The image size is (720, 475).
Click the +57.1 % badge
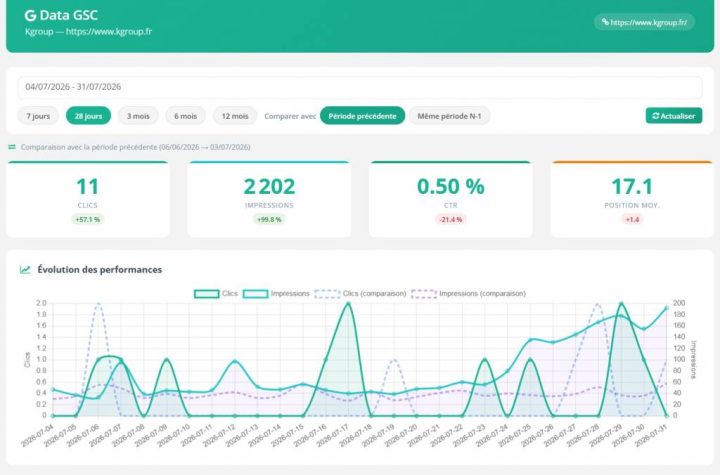(x=88, y=220)
